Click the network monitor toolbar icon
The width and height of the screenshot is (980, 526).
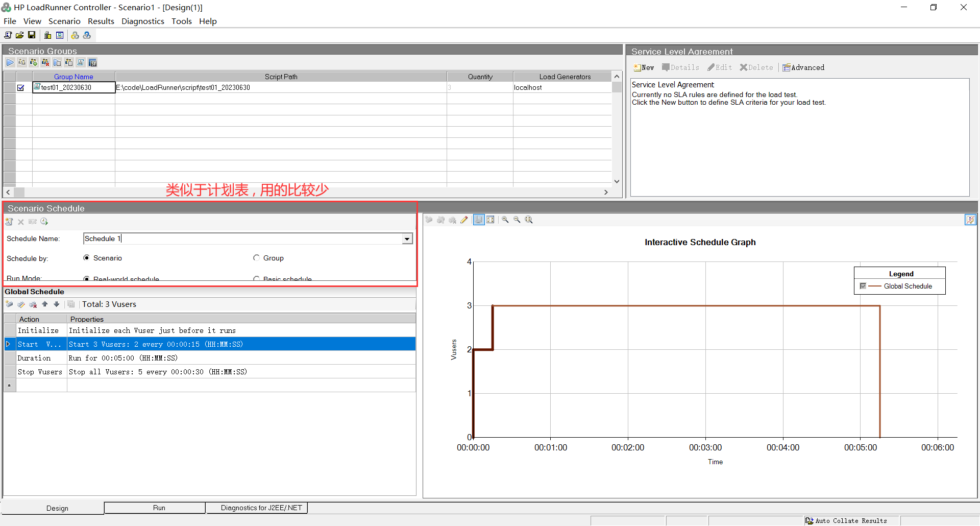pos(60,35)
